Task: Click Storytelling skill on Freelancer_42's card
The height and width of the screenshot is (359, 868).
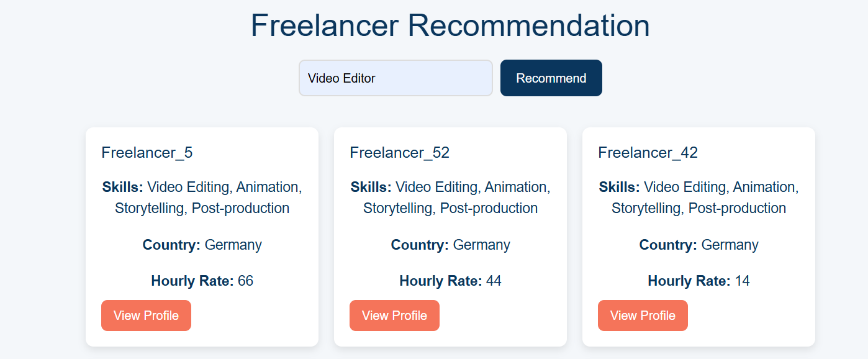Action: (x=648, y=208)
